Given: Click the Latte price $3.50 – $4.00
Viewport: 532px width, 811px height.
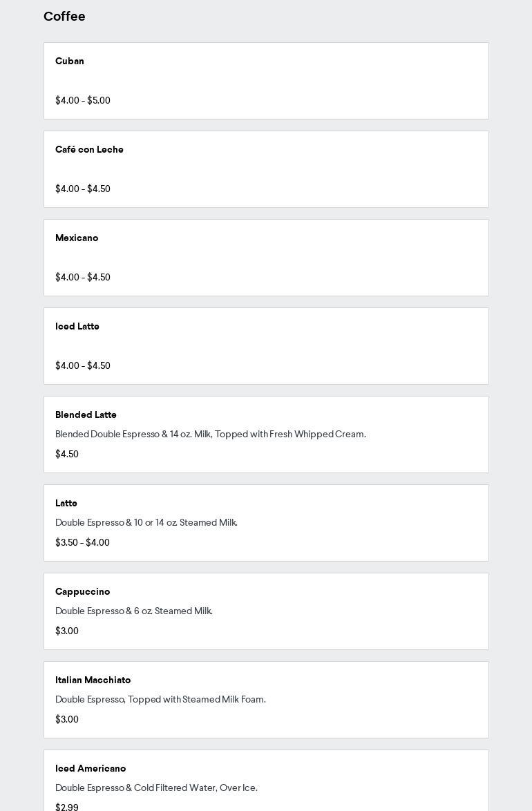Looking at the screenshot, I should pyautogui.click(x=82, y=543).
